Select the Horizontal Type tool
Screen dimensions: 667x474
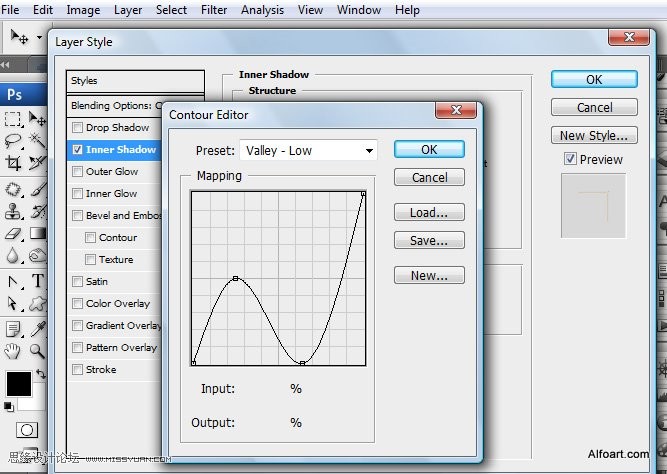37,281
